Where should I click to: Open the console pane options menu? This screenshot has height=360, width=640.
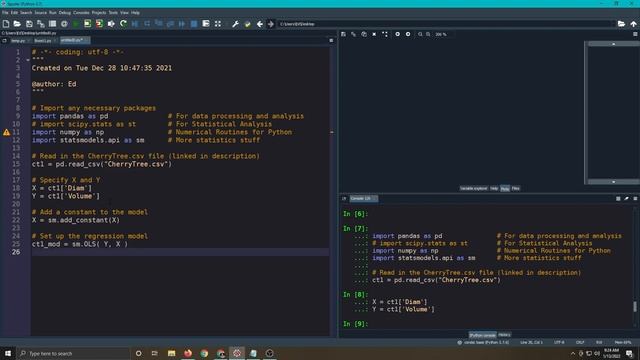click(x=635, y=199)
